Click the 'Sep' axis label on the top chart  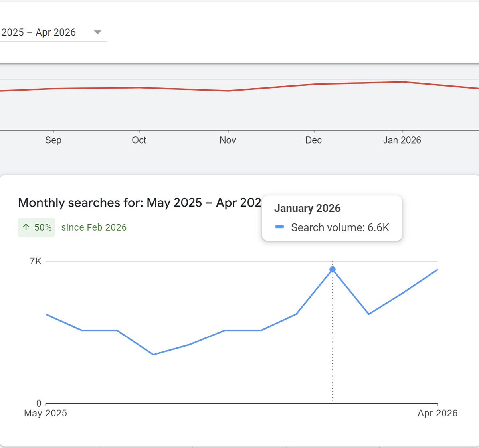click(53, 140)
